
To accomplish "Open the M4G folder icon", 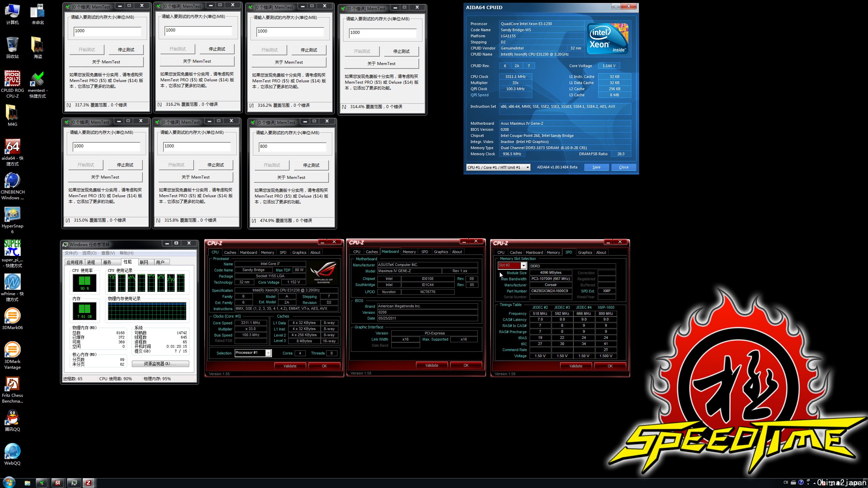I will point(13,115).
